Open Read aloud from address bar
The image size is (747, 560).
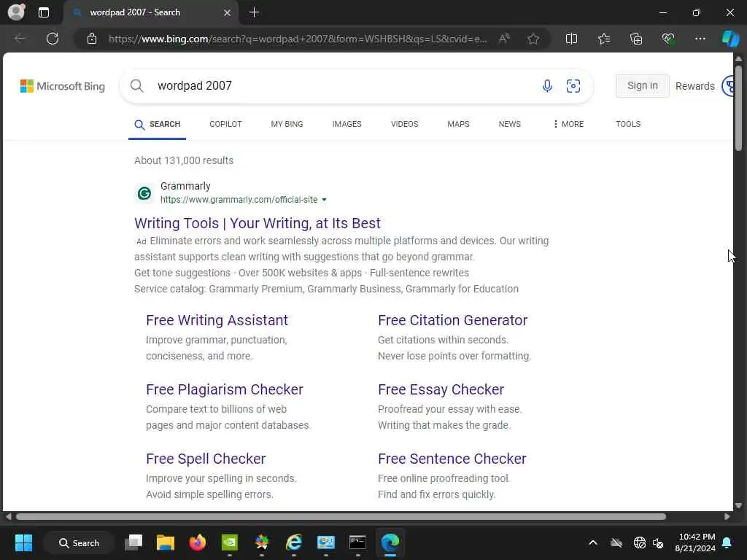pyautogui.click(x=504, y=39)
